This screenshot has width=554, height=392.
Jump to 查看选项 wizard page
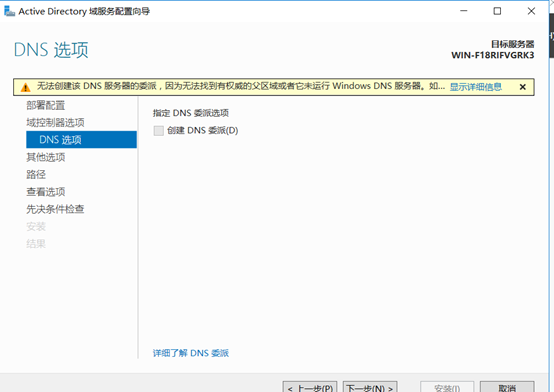[46, 192]
